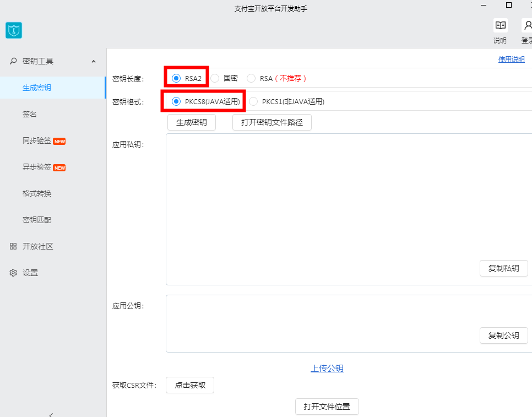Click 点击获取 CSR button
532x417 pixels.
coord(190,385)
